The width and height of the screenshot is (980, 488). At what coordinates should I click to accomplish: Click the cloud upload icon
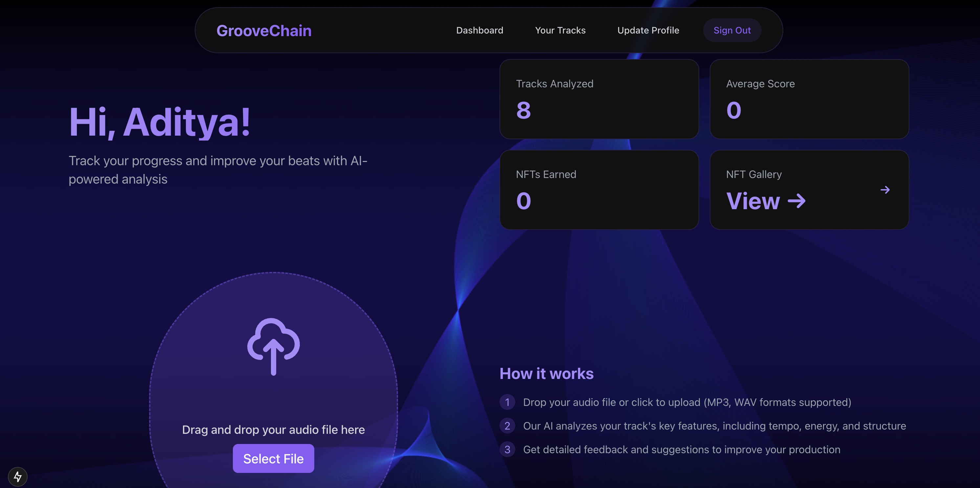click(x=273, y=346)
